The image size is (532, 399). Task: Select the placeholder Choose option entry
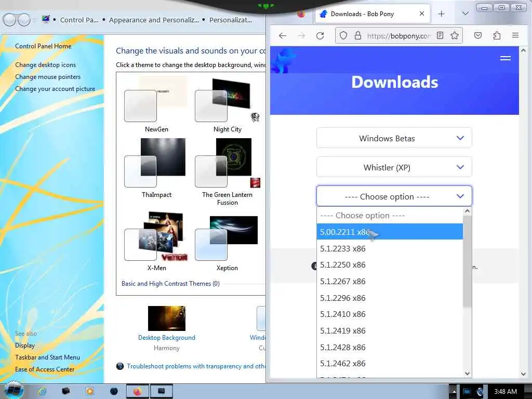[390, 216]
